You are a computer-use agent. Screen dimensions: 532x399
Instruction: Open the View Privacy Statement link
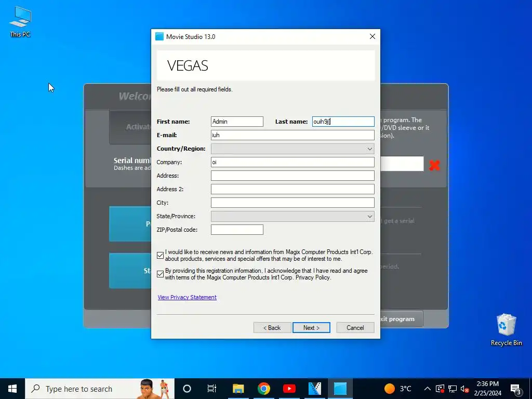pos(187,297)
